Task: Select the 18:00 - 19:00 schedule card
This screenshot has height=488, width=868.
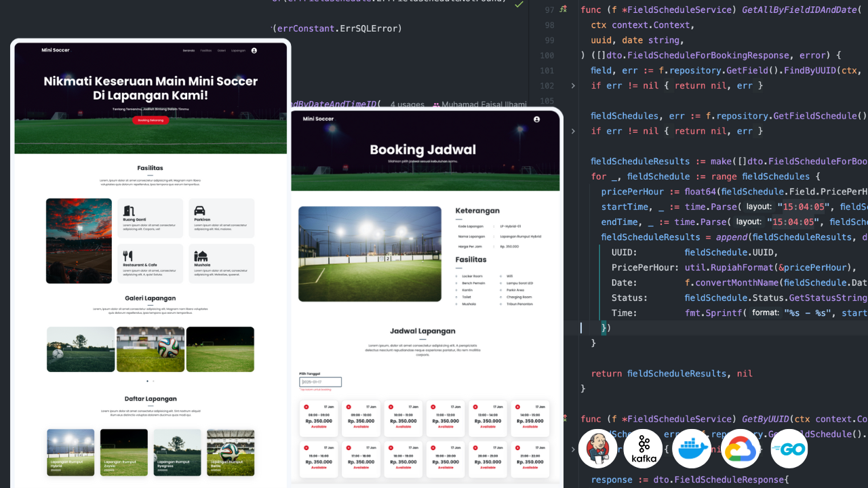Action: (x=403, y=459)
